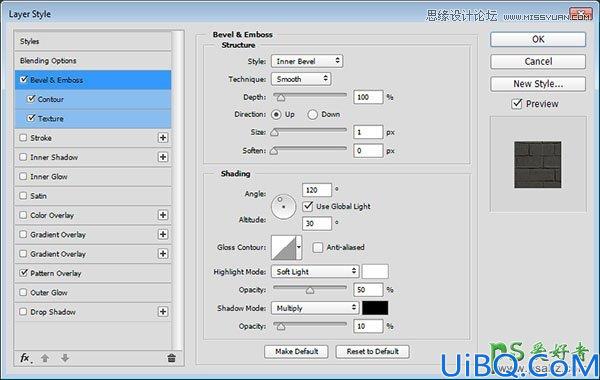
Task: Open the Style dropdown showing Inner Bevel
Action: tap(307, 61)
